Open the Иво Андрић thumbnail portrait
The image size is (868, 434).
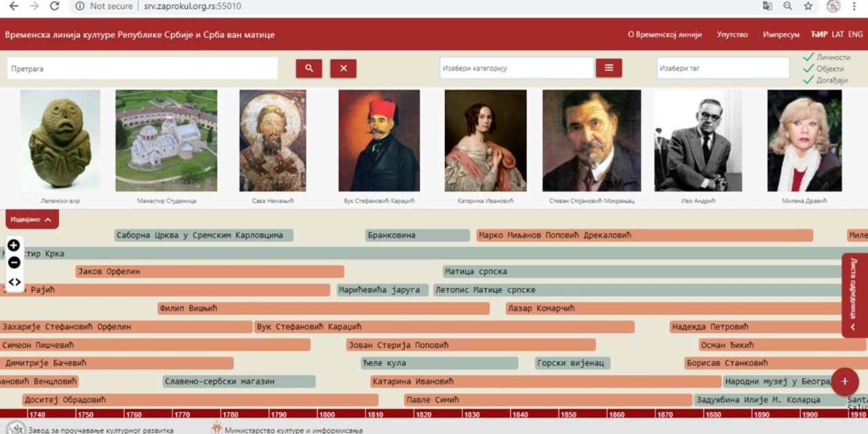(x=698, y=140)
